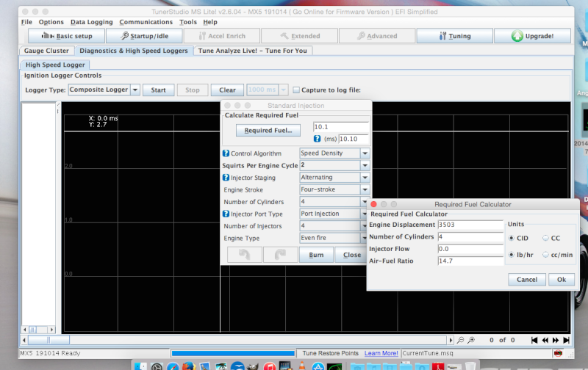Open the Options menu

pyautogui.click(x=51, y=22)
